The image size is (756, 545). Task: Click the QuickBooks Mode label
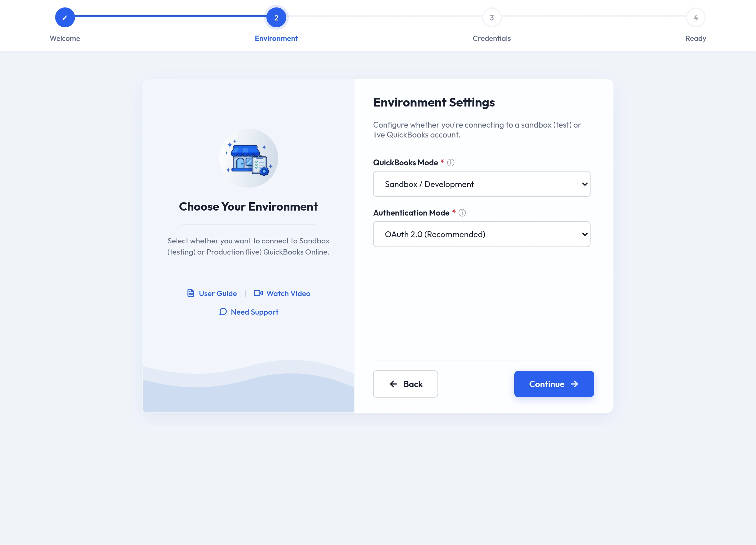pyautogui.click(x=405, y=163)
